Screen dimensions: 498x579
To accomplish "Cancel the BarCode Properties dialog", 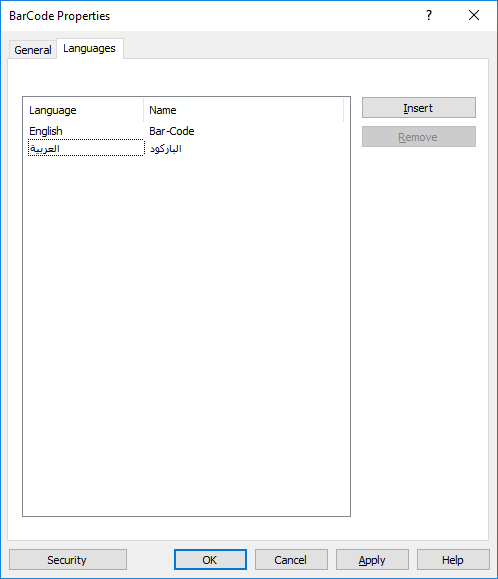I will pyautogui.click(x=291, y=560).
